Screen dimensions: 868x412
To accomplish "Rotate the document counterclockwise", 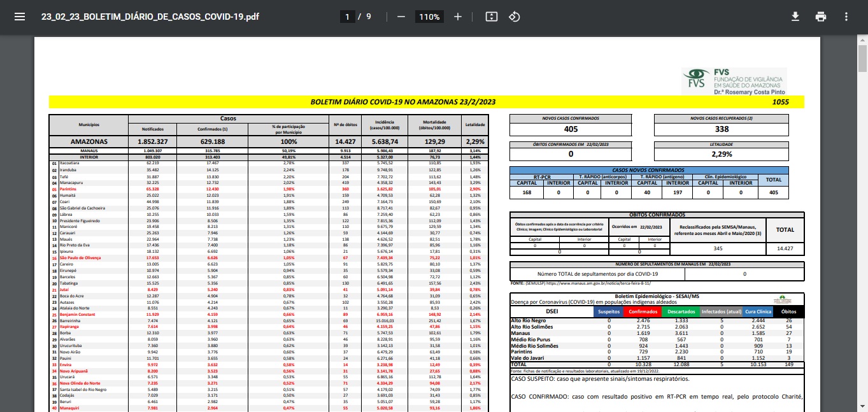I will coord(515,17).
